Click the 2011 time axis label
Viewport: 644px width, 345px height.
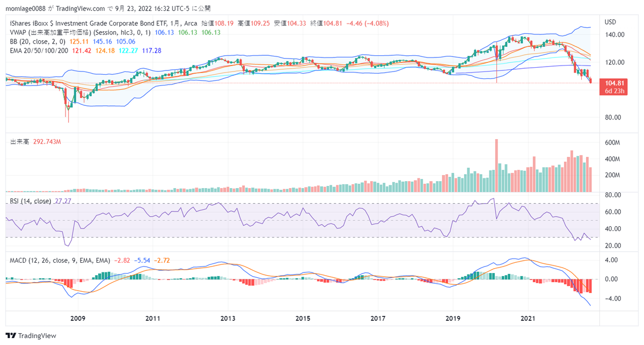[x=153, y=318]
